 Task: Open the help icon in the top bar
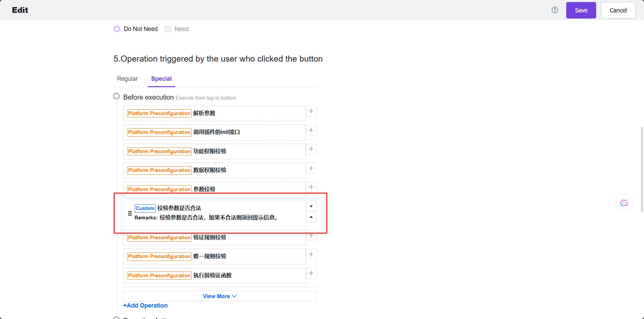(x=554, y=10)
